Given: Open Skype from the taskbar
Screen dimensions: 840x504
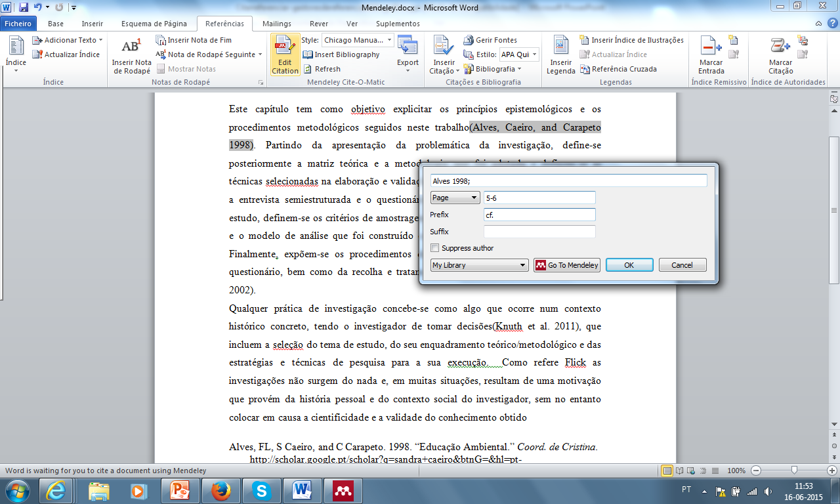Looking at the screenshot, I should (x=262, y=490).
